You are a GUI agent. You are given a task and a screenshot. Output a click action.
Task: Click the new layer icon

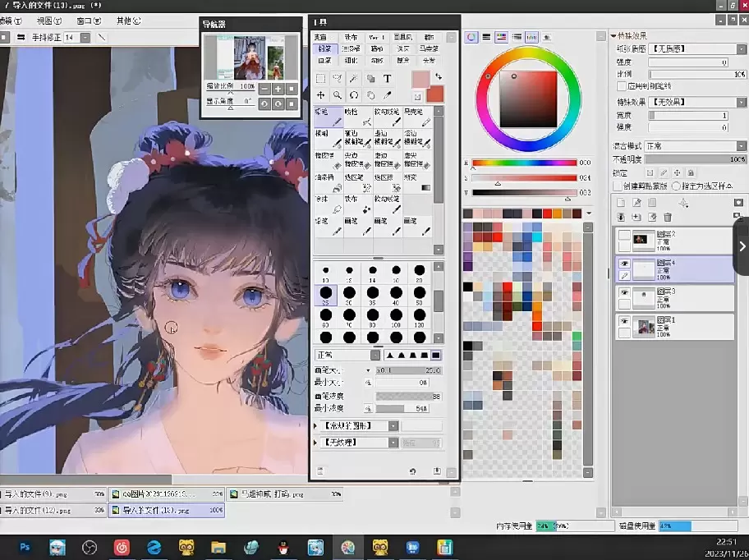tap(621, 203)
